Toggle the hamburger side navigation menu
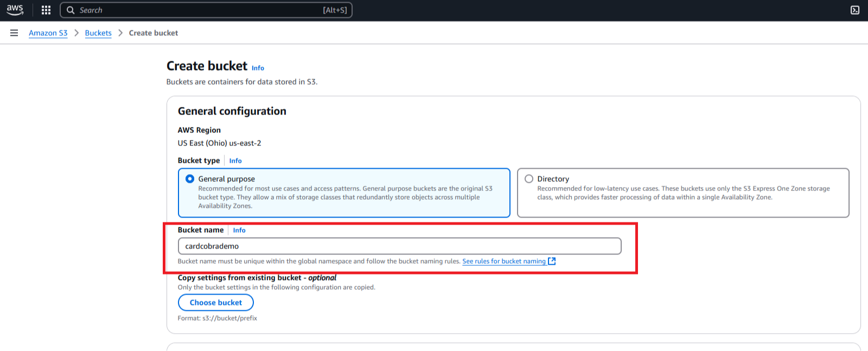868x351 pixels. point(14,33)
